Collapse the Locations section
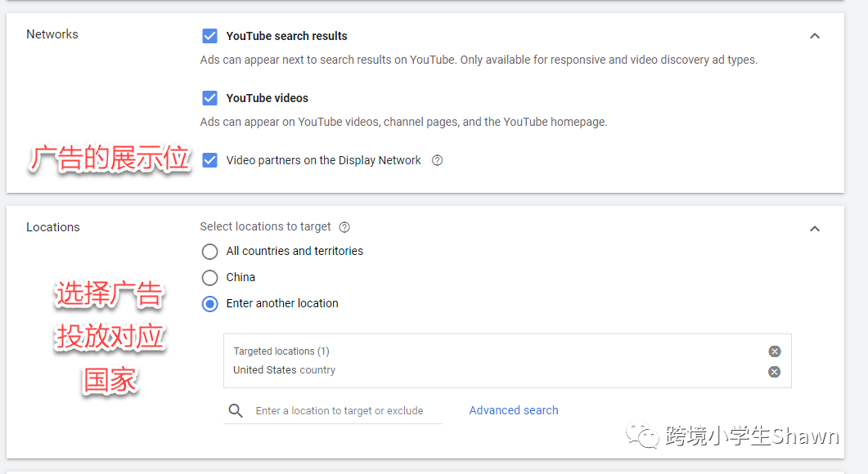The height and width of the screenshot is (474, 868). tap(814, 229)
